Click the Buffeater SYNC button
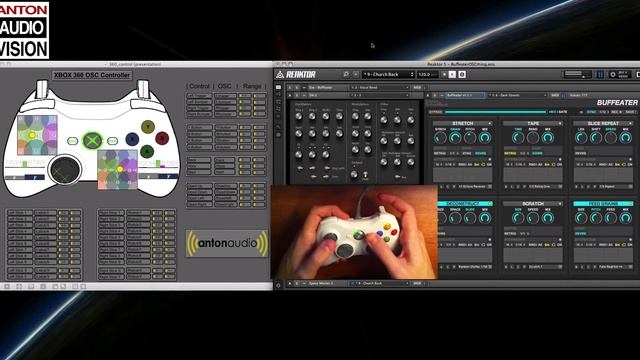 coord(591,112)
